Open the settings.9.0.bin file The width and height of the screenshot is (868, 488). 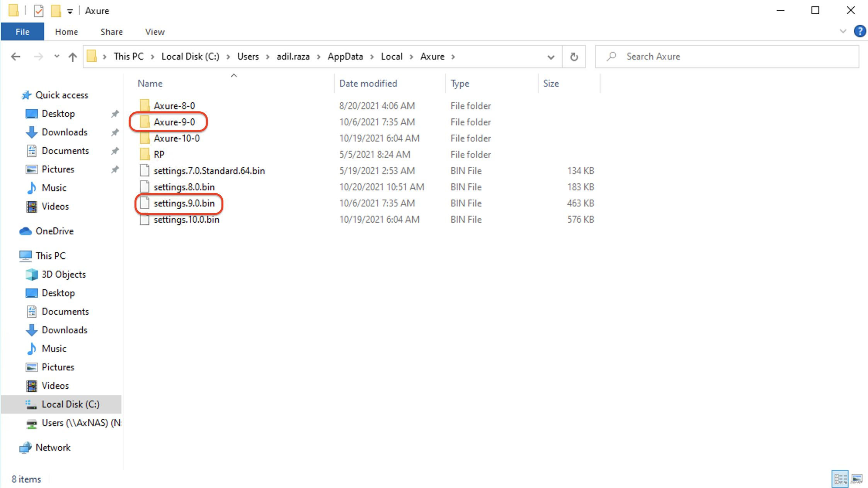coord(184,203)
